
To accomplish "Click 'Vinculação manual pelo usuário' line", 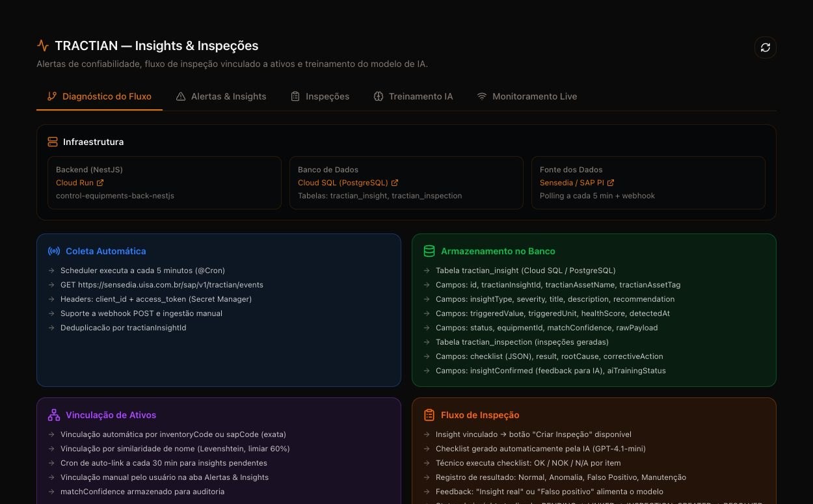I will (x=165, y=477).
